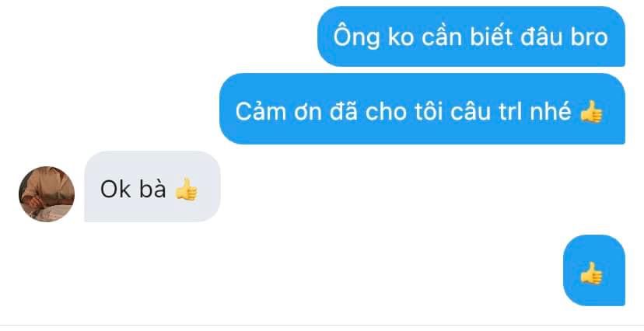
Task: Click the word "câu" in second message
Action: 471,111
